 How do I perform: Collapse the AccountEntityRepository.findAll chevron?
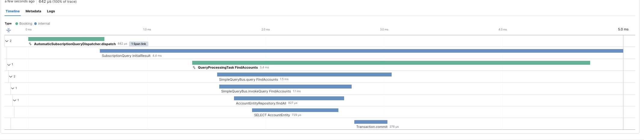pyautogui.click(x=14, y=100)
